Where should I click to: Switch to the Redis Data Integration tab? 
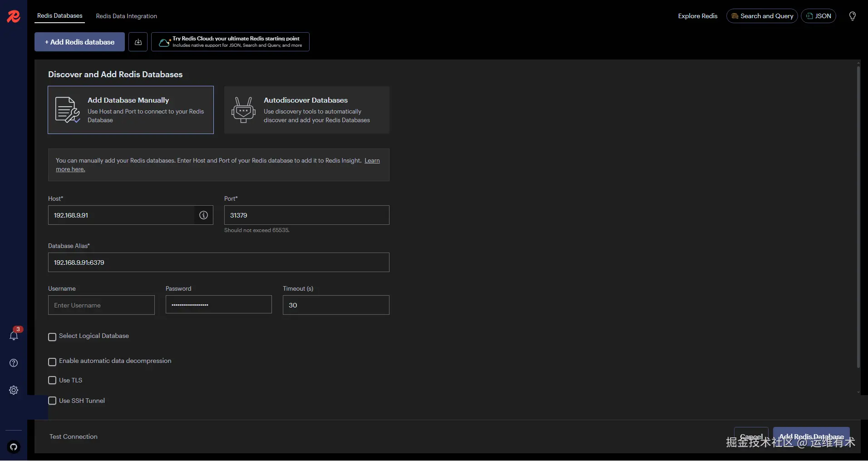click(x=127, y=16)
